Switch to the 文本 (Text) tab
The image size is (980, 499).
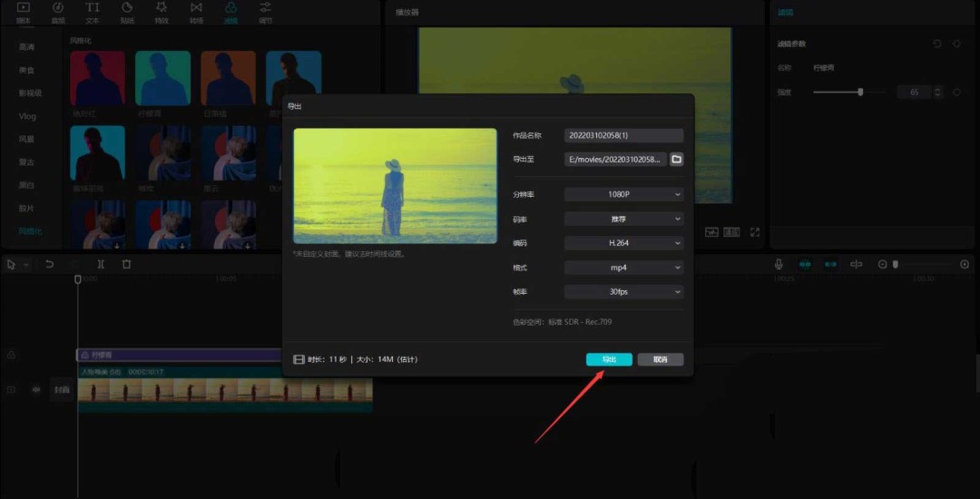(x=93, y=12)
